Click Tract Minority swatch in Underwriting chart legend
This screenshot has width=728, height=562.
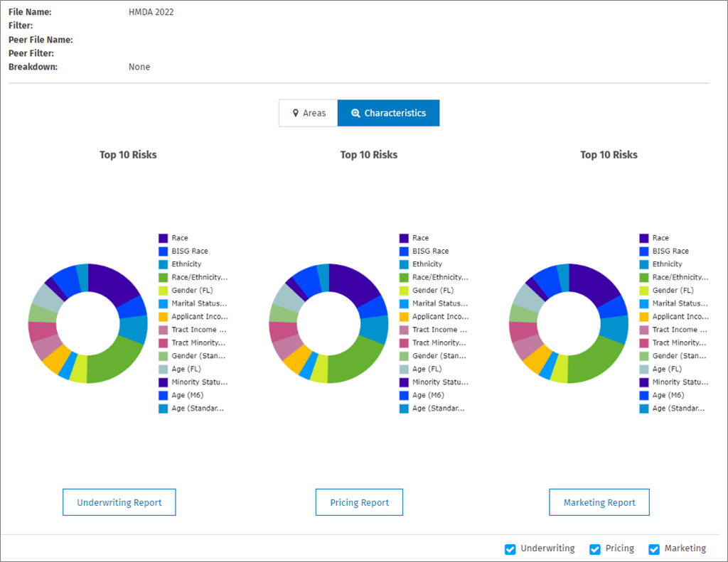click(x=164, y=343)
